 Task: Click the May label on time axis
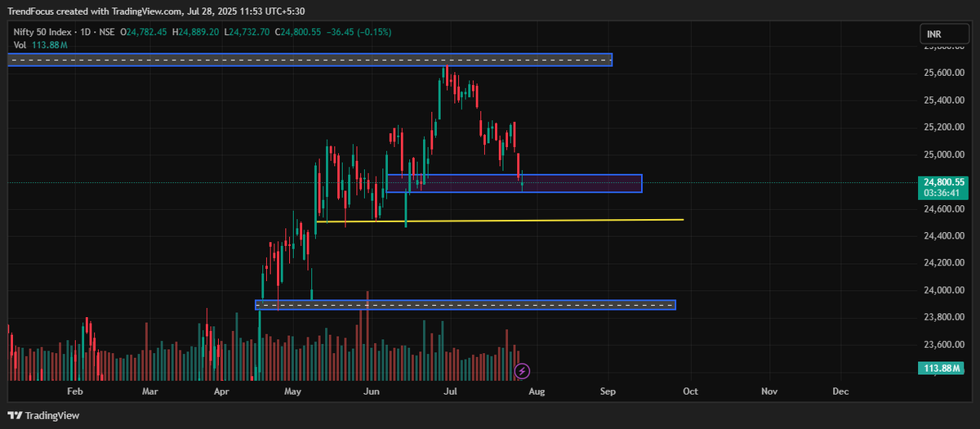pos(293,391)
